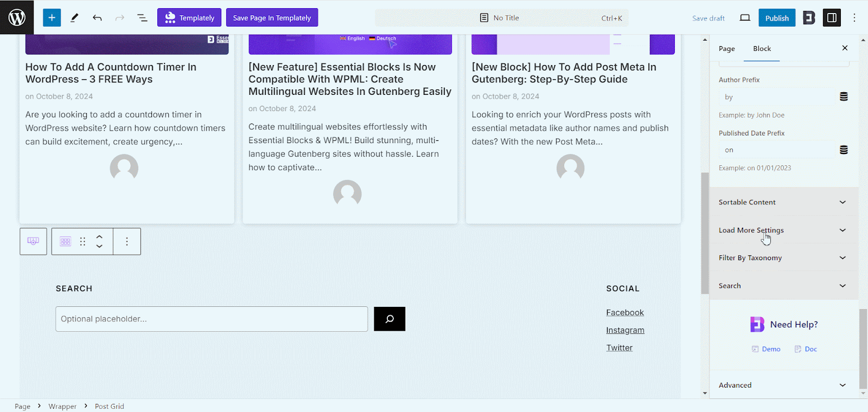Open block toolbar Options menu
This screenshot has height=412, width=868.
point(127,241)
